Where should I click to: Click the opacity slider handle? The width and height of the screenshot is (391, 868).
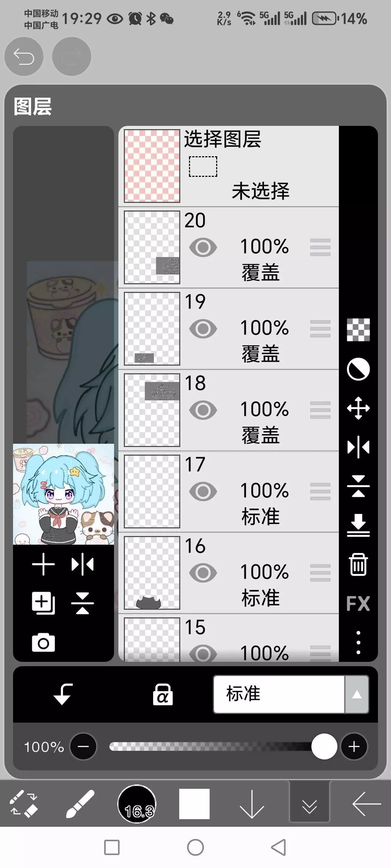tap(324, 746)
